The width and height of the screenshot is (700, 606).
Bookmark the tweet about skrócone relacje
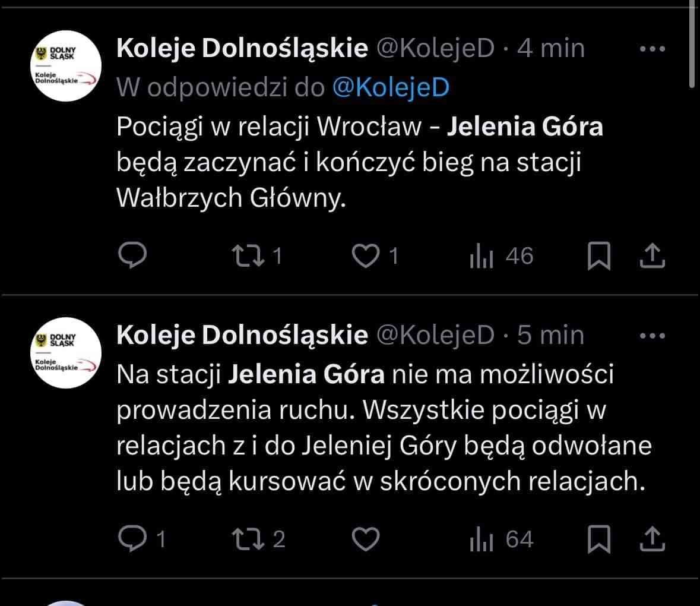(x=598, y=539)
